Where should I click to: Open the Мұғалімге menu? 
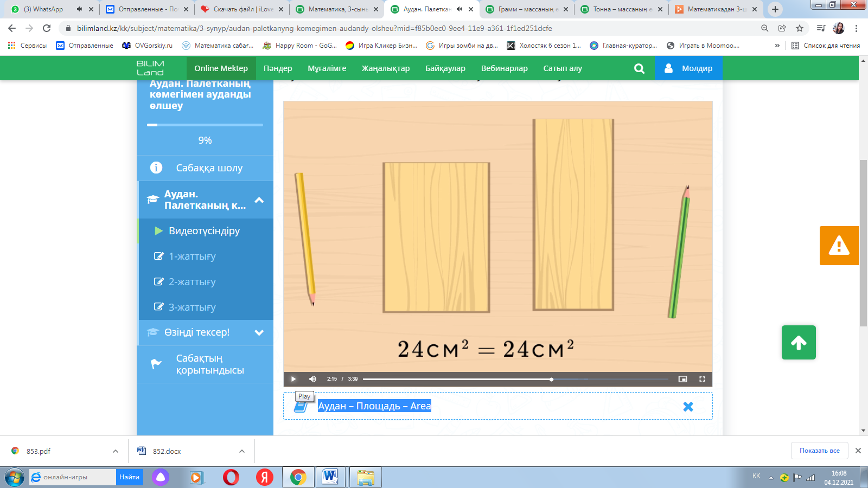327,68
